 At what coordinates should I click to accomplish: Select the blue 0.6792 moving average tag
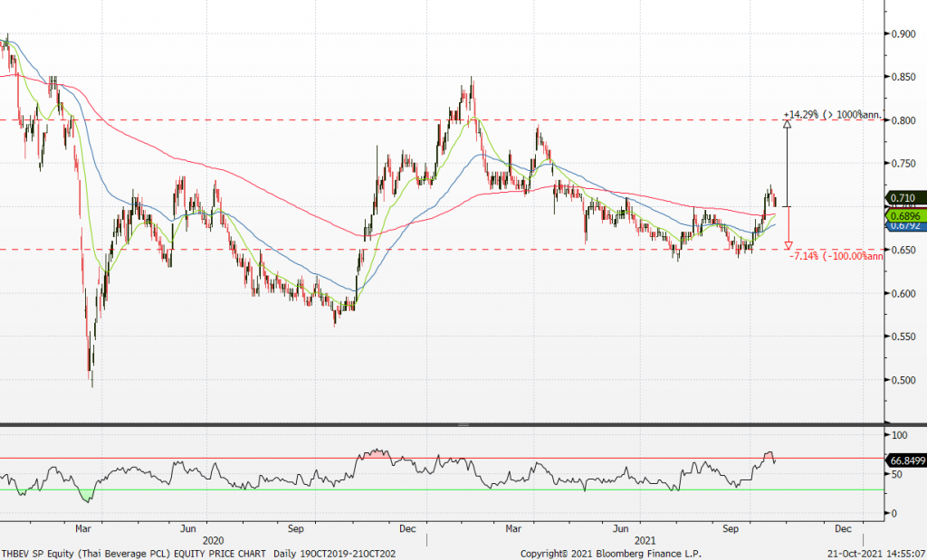(x=904, y=225)
